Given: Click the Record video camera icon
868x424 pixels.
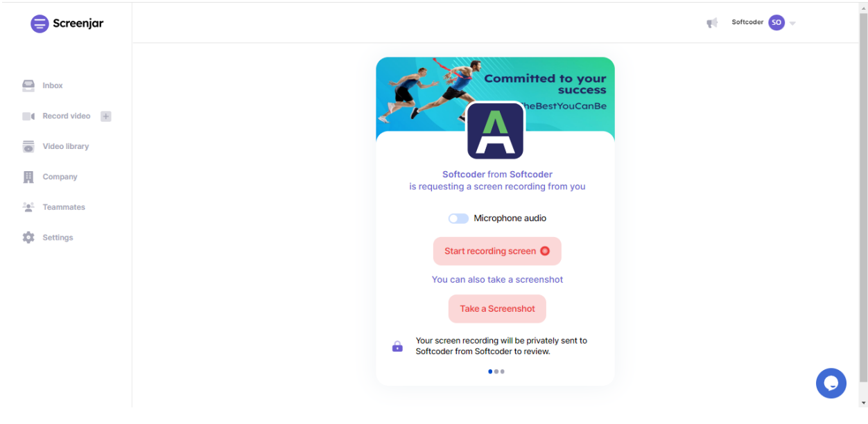Looking at the screenshot, I should click(x=28, y=116).
